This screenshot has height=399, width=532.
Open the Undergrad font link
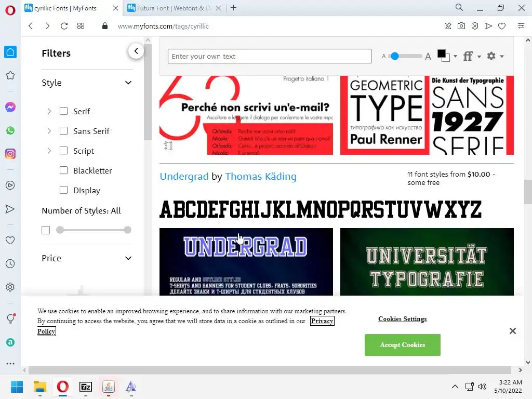click(184, 177)
